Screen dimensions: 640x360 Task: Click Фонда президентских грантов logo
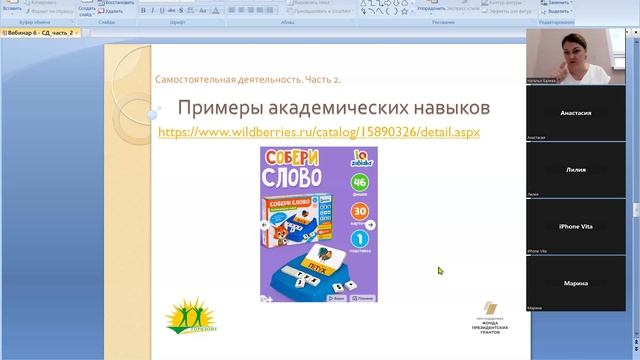[490, 318]
